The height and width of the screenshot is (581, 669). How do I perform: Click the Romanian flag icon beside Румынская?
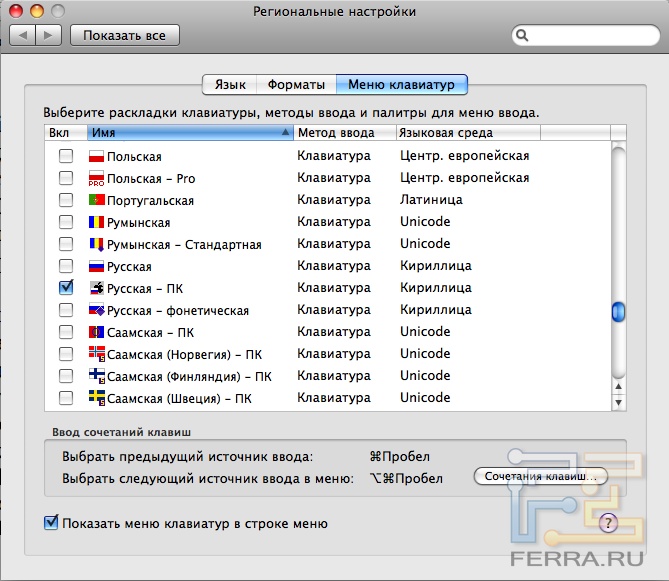(96, 222)
